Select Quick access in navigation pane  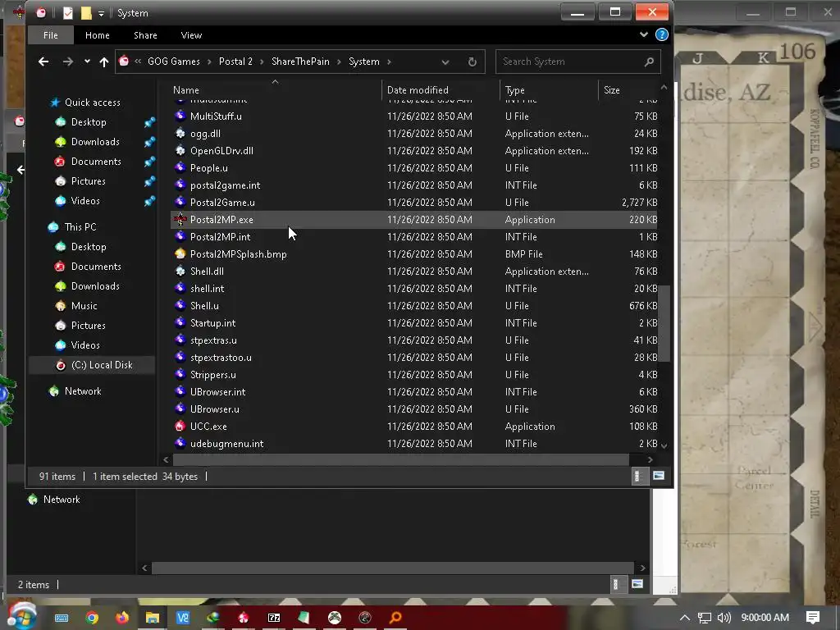92,103
